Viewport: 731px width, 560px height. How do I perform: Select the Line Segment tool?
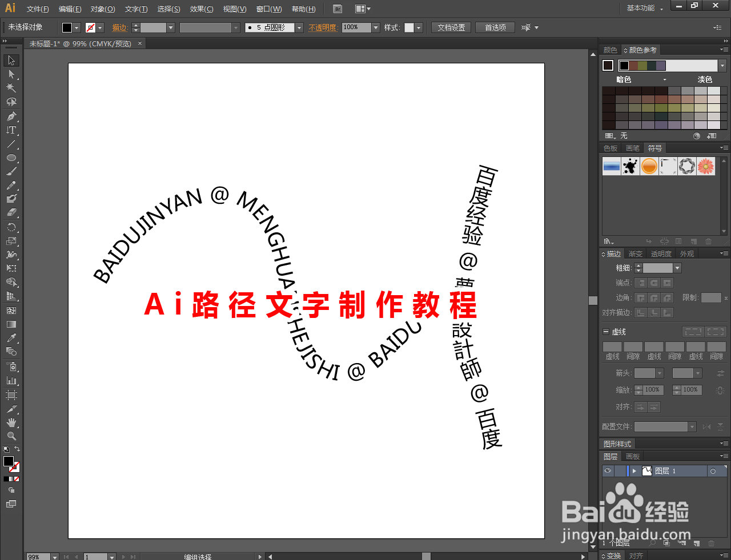click(x=11, y=144)
